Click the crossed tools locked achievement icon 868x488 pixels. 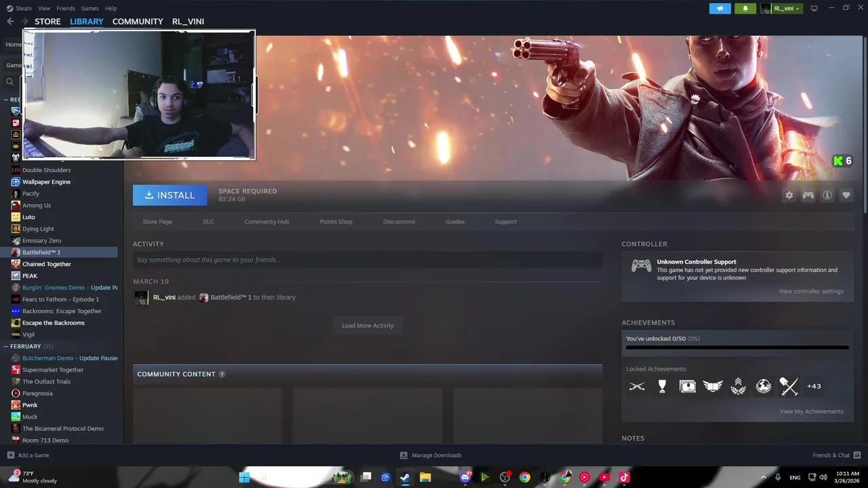coord(789,386)
